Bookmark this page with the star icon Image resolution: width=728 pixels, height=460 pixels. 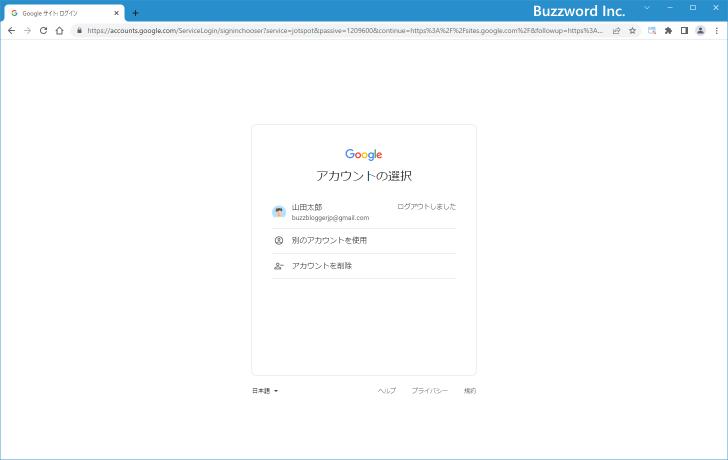tap(632, 31)
